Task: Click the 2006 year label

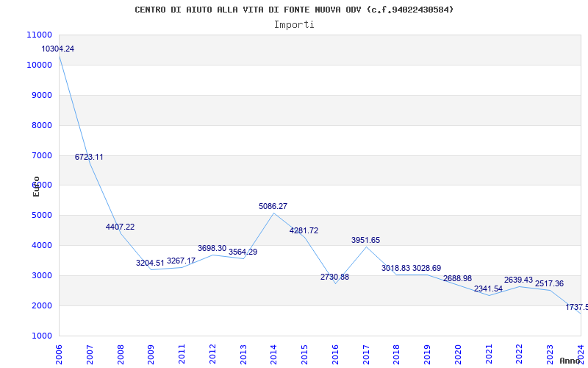Action: [59, 353]
